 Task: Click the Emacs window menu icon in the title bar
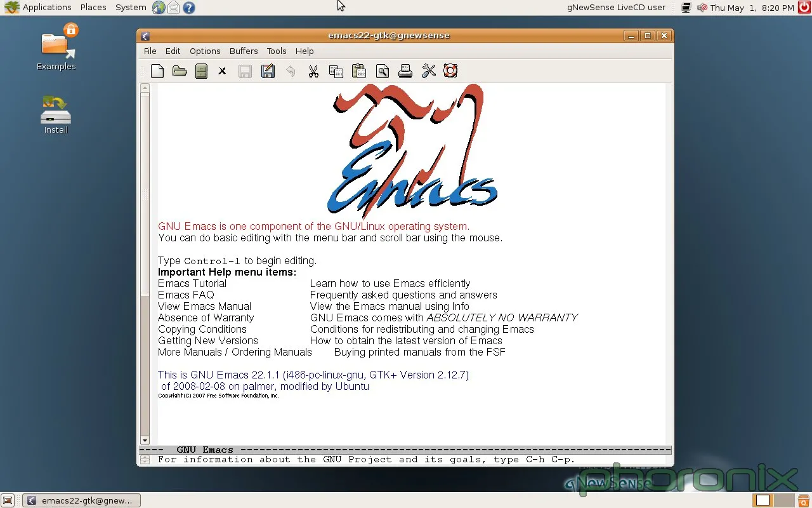[145, 36]
